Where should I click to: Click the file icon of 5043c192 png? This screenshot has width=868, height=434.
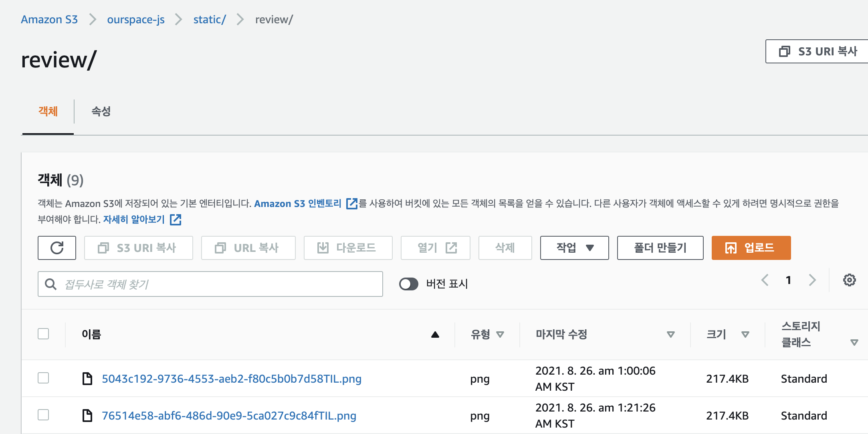coord(87,379)
